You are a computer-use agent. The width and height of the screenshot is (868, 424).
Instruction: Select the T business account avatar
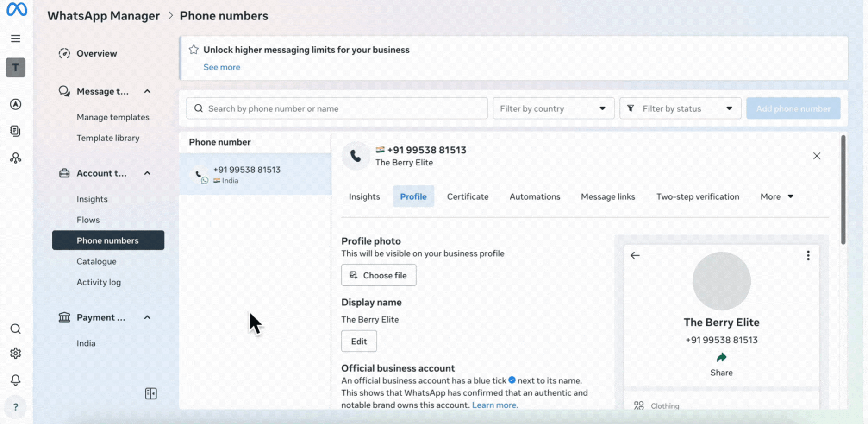16,68
